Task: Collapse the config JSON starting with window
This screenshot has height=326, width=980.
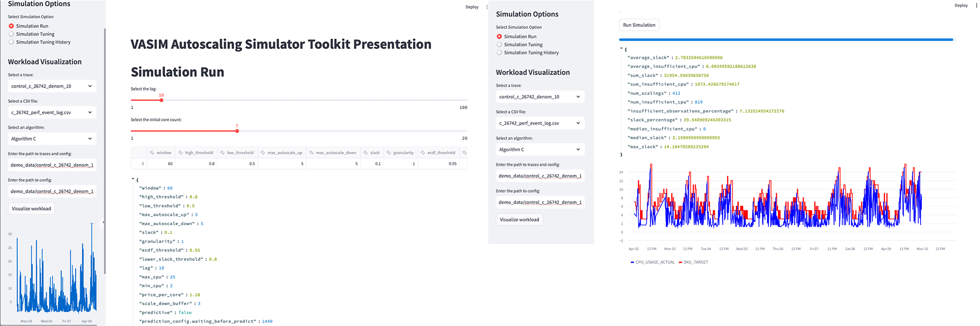Action: point(133,179)
